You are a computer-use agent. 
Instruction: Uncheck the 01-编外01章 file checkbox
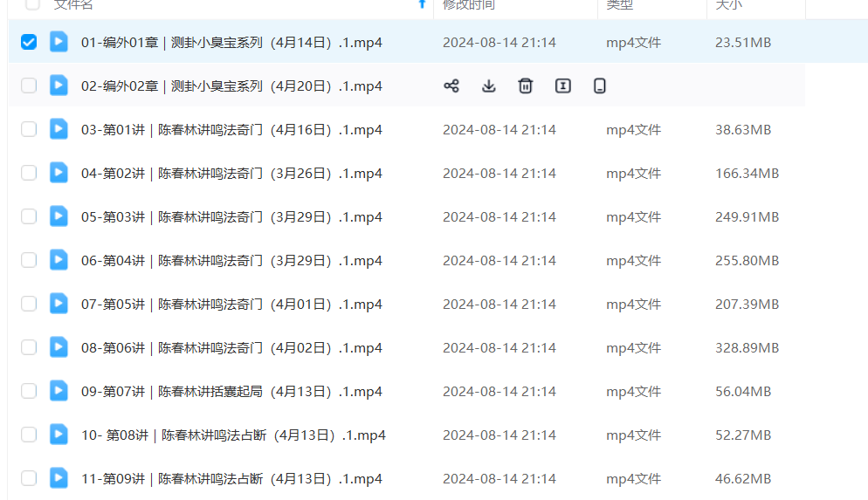(x=29, y=42)
